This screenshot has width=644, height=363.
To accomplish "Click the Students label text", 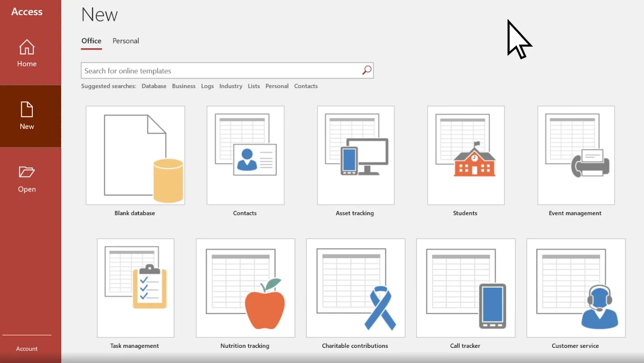I will click(465, 213).
